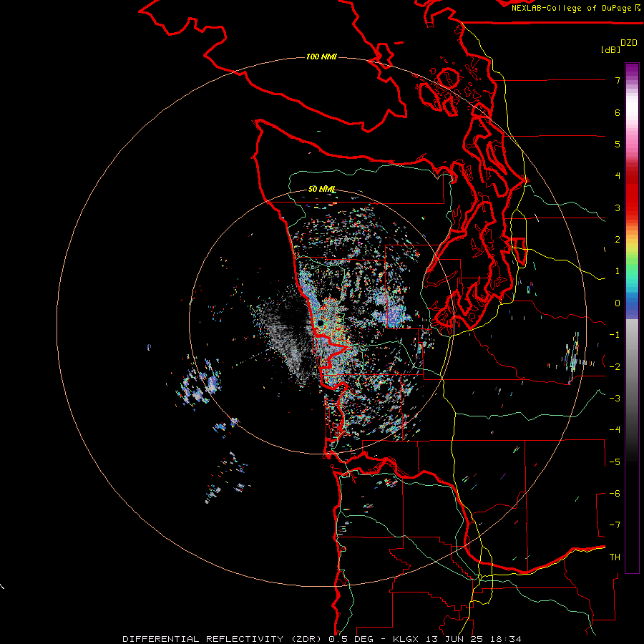This screenshot has width=644, height=644.
Task: Click the '0' tick label on the scale
Action: coord(618,303)
